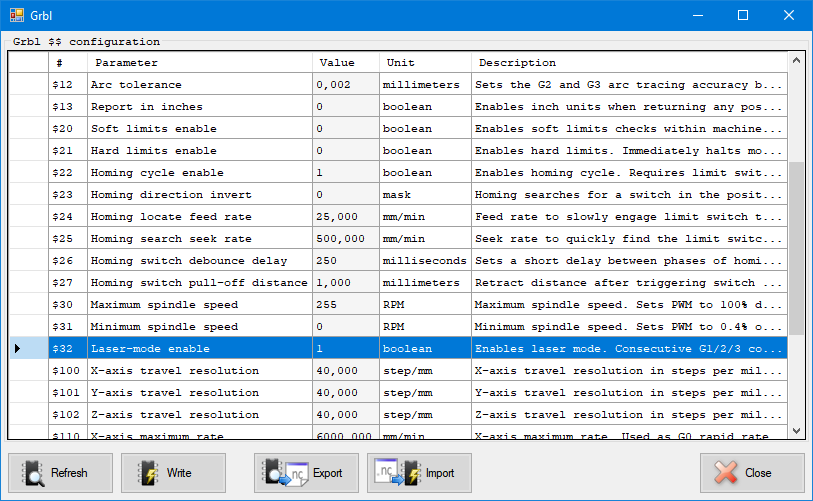Click the Description column header
This screenshot has height=501, width=813.
coord(629,63)
